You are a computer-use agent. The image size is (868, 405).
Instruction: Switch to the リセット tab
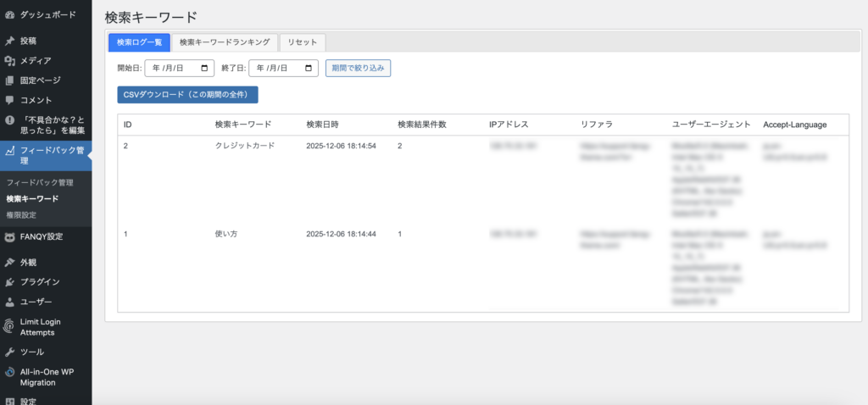pyautogui.click(x=302, y=42)
